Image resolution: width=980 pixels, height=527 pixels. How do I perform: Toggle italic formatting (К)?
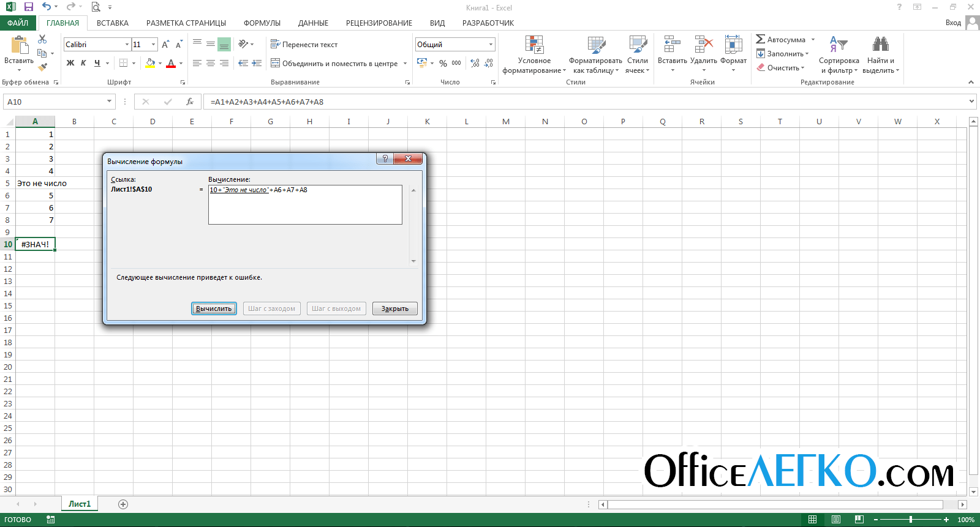[83, 63]
